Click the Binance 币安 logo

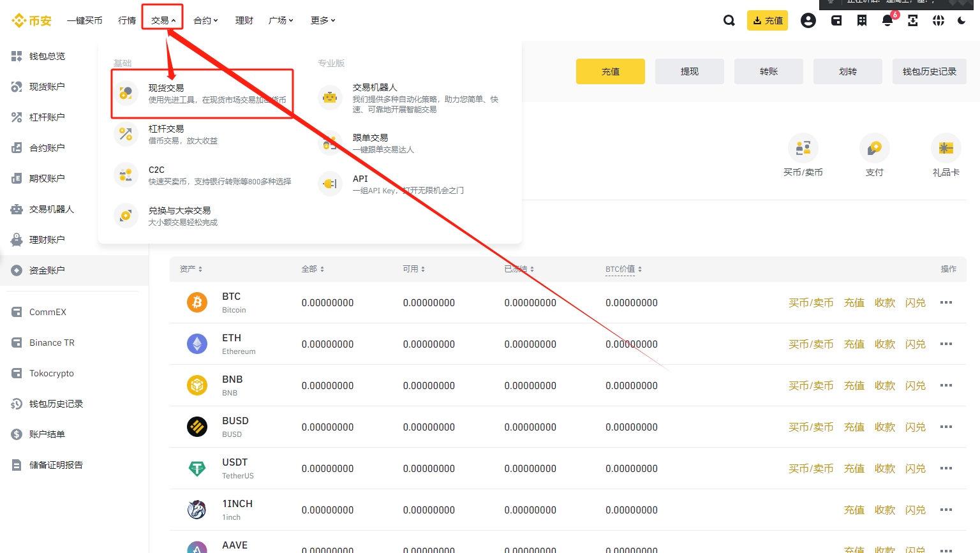tap(31, 20)
